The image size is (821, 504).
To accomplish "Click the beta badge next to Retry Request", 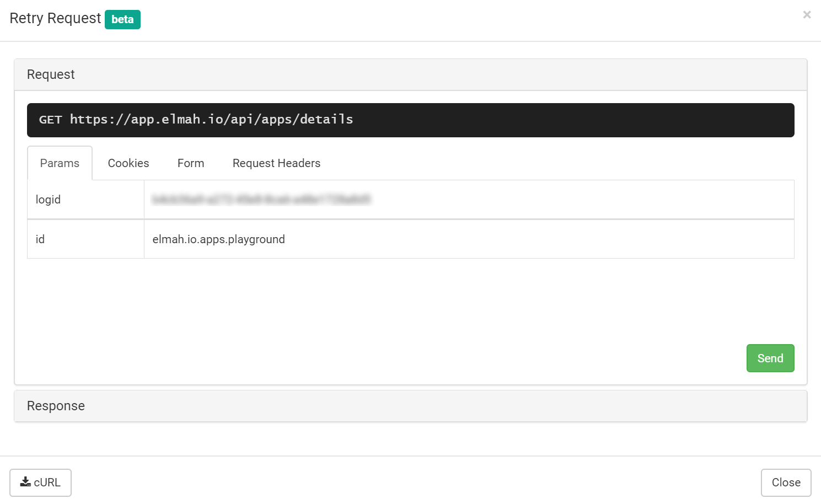I will [122, 19].
